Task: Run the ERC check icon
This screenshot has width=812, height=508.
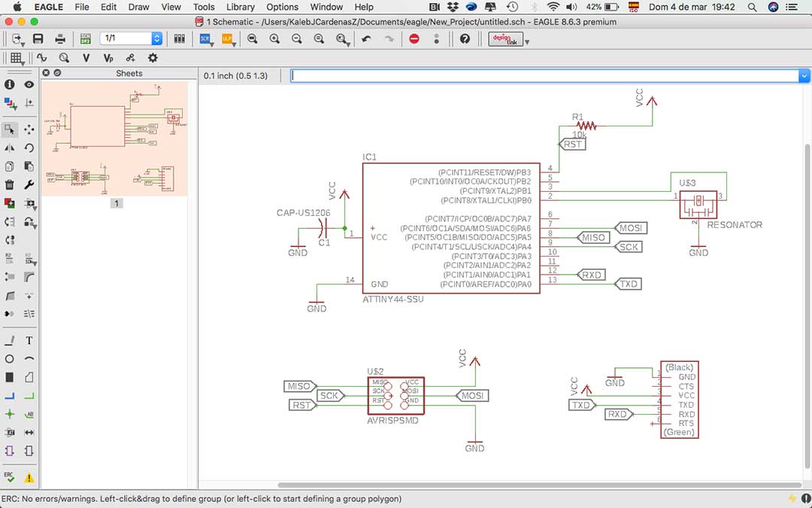Action: coord(9,477)
